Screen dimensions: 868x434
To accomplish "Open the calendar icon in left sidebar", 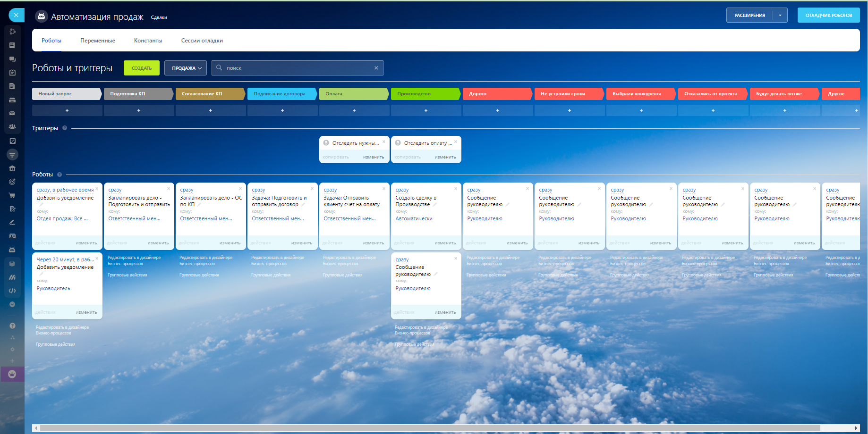I will (12, 73).
